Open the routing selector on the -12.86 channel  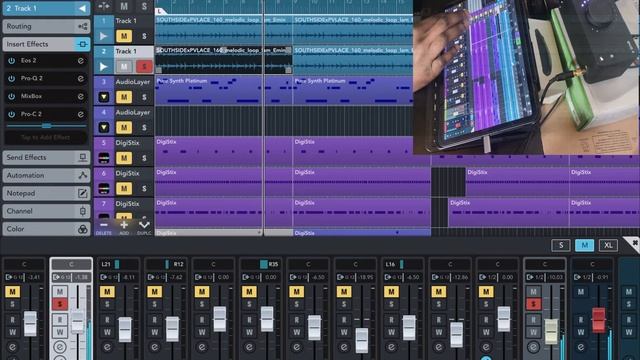(x=439, y=277)
